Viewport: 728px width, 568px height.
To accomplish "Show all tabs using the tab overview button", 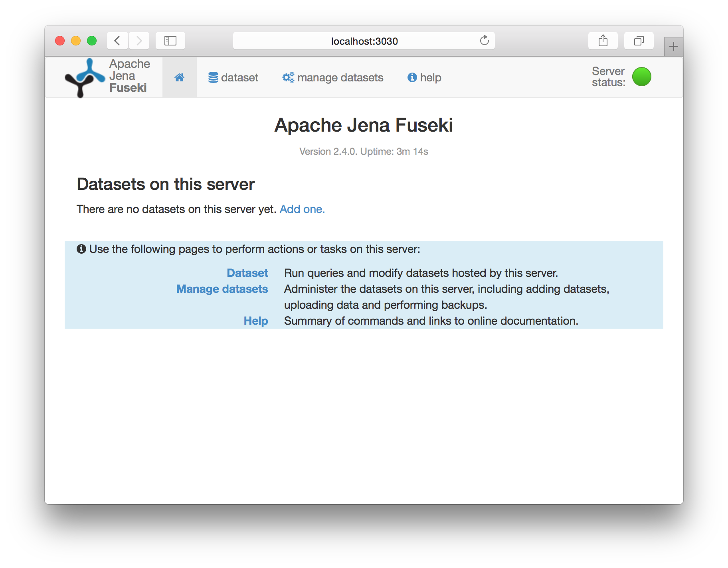I will (639, 40).
